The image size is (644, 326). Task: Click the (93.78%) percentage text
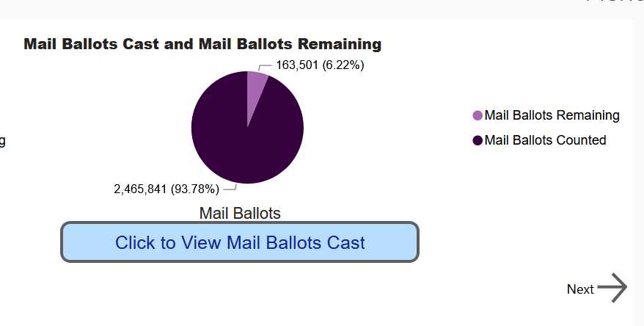pos(194,189)
